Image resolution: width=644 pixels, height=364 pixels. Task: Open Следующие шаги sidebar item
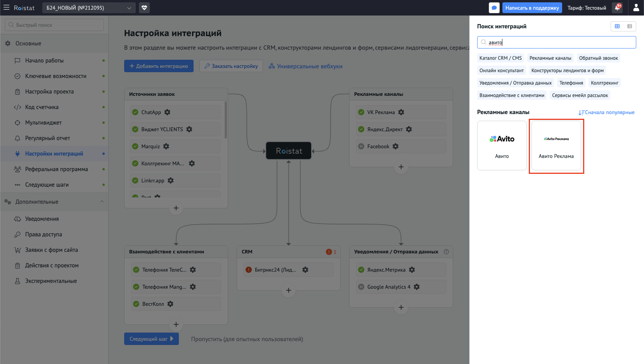click(54, 185)
